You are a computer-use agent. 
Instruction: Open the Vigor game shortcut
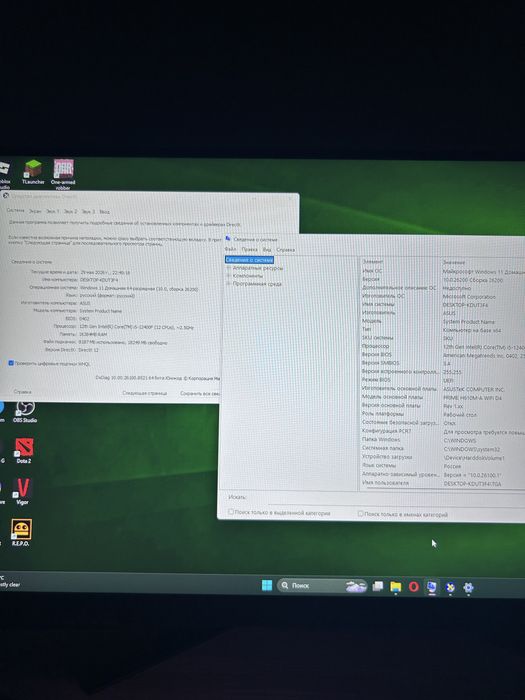click(x=23, y=491)
